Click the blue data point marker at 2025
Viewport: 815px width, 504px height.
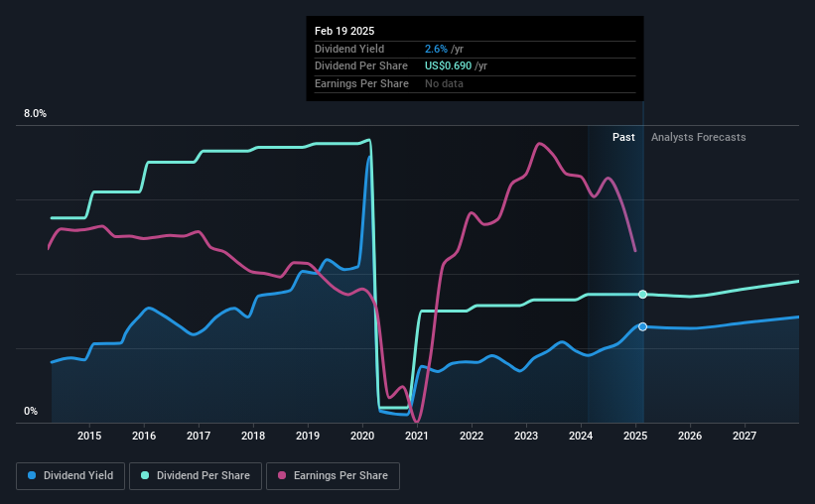coord(643,326)
